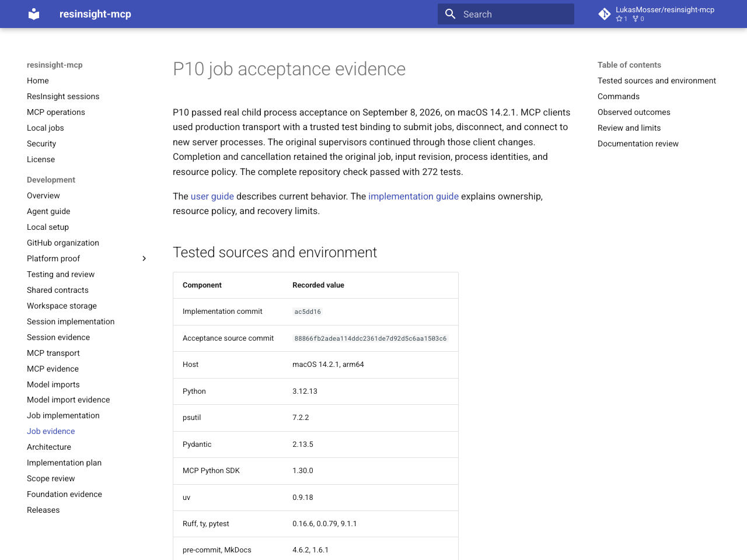Click the resinsight-mcp header title
Screen dimensions: 747x560
point(95,14)
